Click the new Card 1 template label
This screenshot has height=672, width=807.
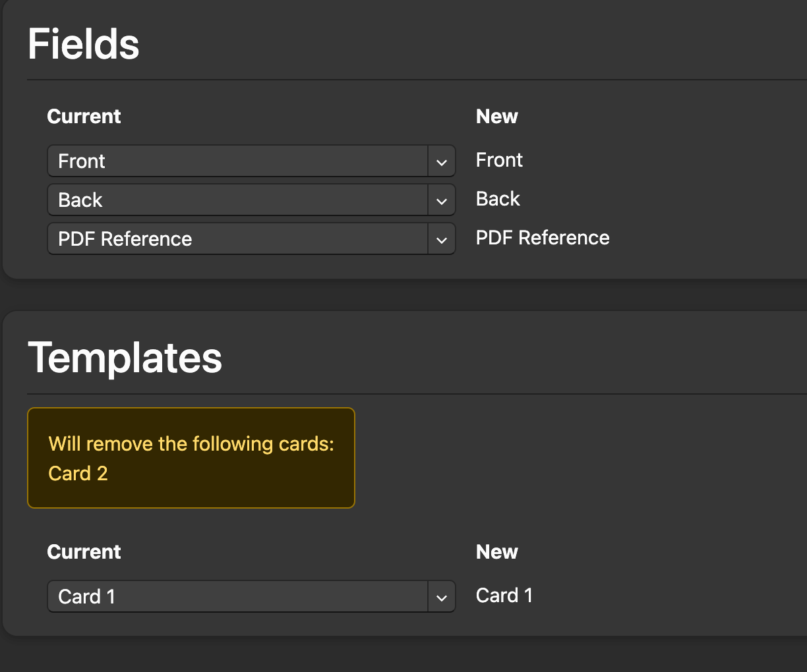click(504, 596)
